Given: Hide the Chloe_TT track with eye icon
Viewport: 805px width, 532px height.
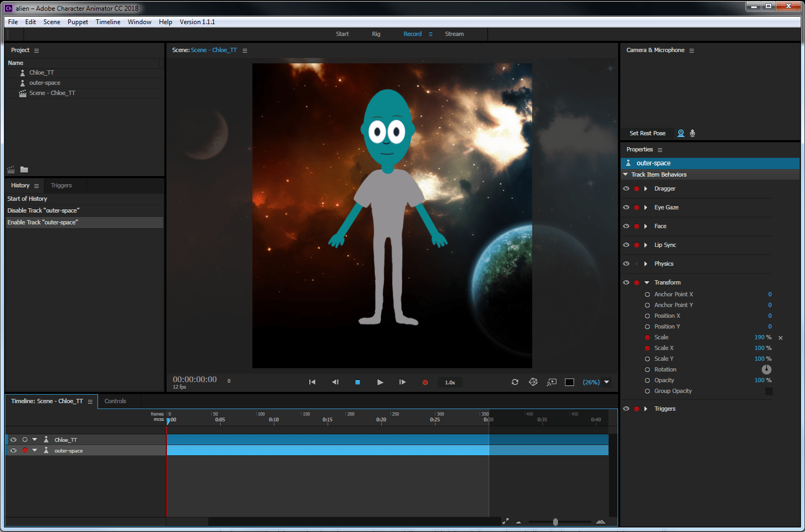Looking at the screenshot, I should (13, 440).
